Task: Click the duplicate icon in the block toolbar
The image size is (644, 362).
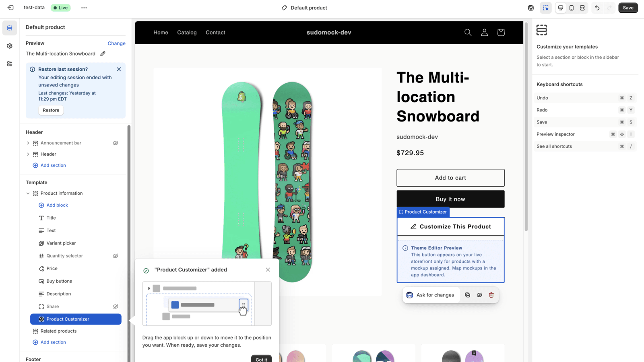Action: (467, 295)
